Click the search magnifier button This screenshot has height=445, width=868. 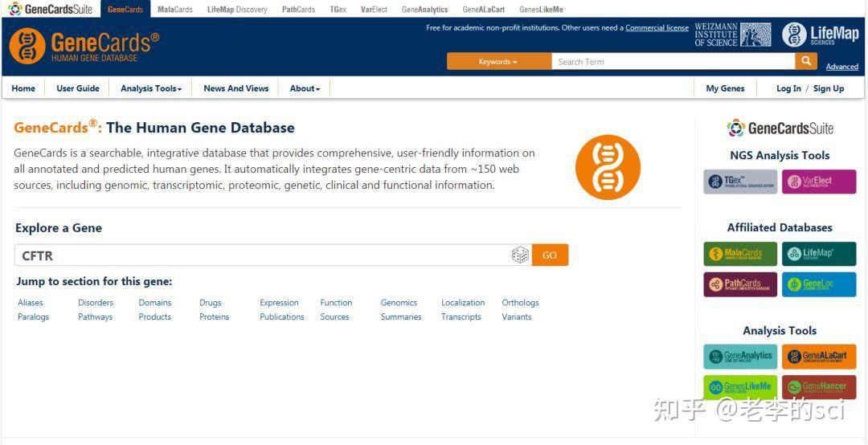click(x=806, y=61)
